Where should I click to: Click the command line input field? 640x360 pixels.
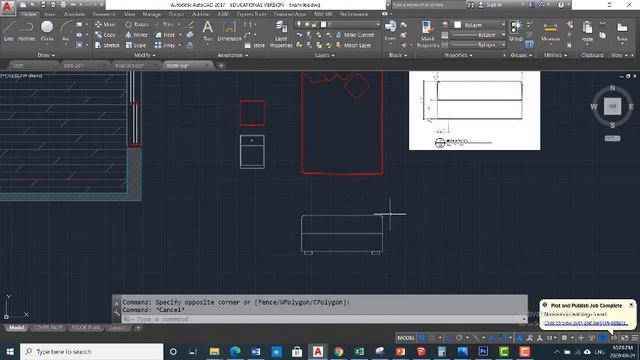(x=322, y=319)
